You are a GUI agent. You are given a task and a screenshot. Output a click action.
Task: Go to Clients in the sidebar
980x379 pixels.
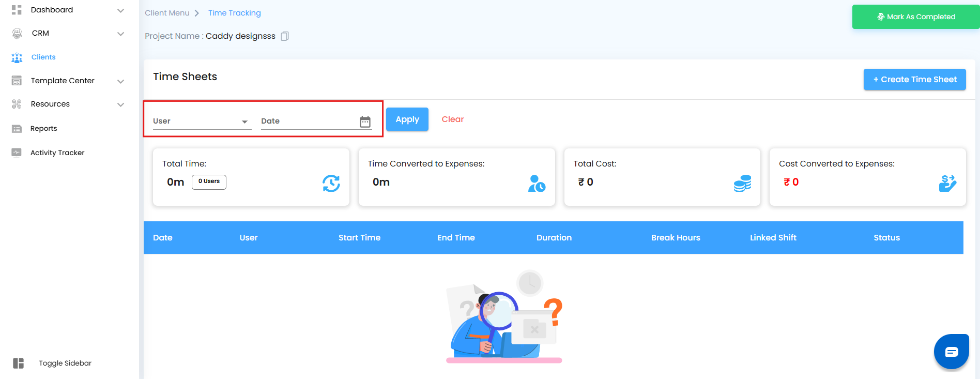pos(43,57)
